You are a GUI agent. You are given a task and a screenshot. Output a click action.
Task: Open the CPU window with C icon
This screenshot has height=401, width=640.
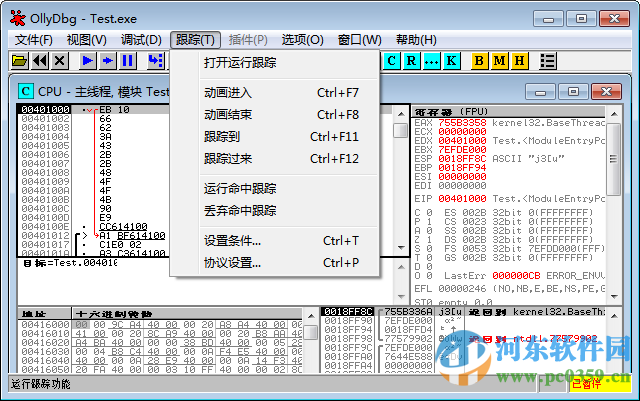click(x=391, y=61)
